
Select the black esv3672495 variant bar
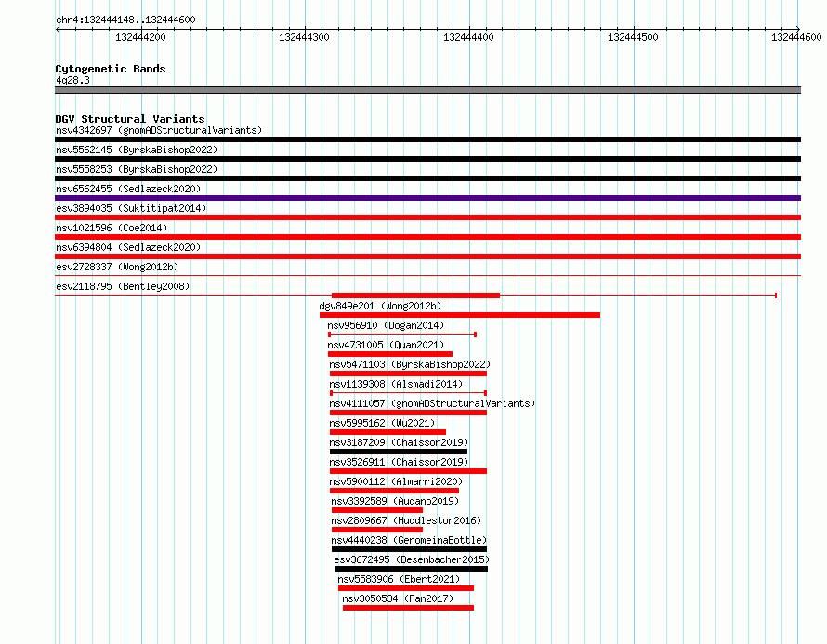411,569
